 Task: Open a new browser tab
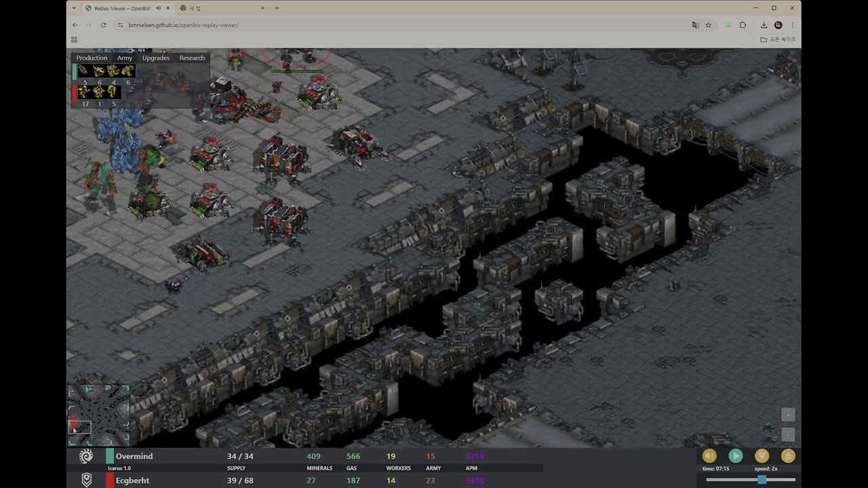277,8
